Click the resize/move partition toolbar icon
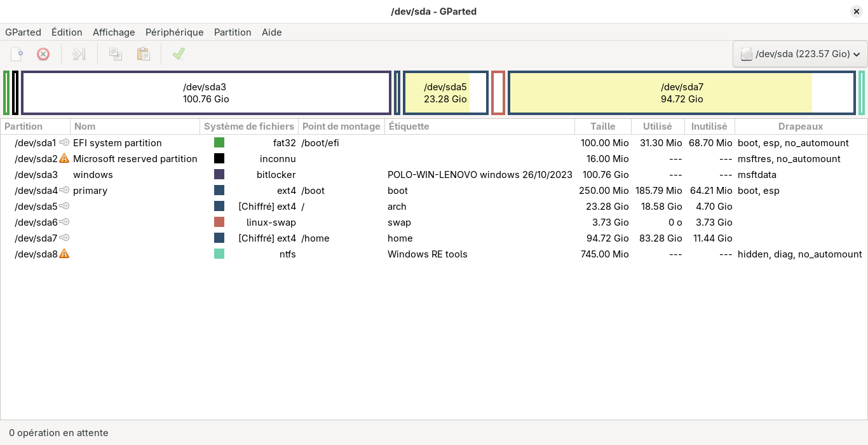 (79, 54)
